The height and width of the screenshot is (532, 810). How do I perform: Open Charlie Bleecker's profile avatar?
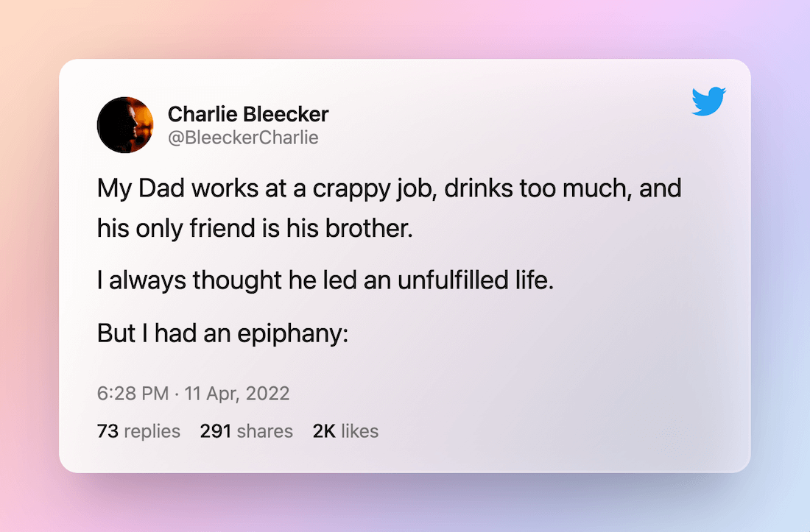point(124,125)
